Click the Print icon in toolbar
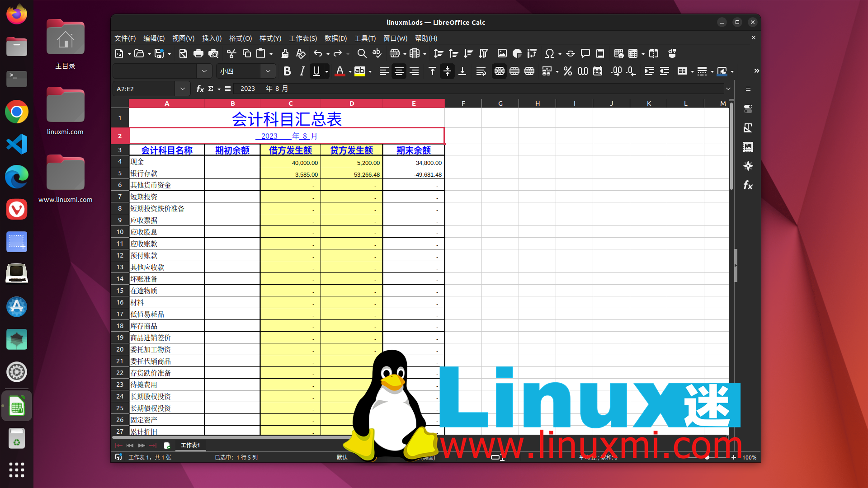Image resolution: width=868 pixels, height=488 pixels. click(198, 54)
